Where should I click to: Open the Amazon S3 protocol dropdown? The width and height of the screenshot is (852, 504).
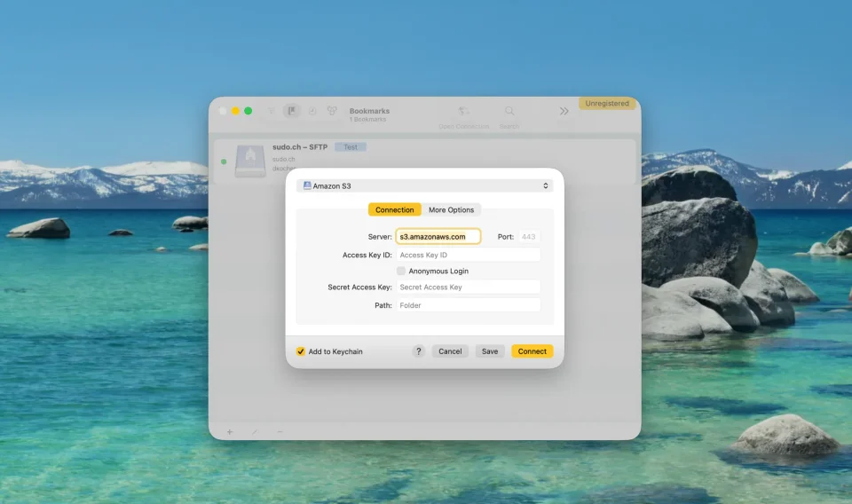pos(424,185)
